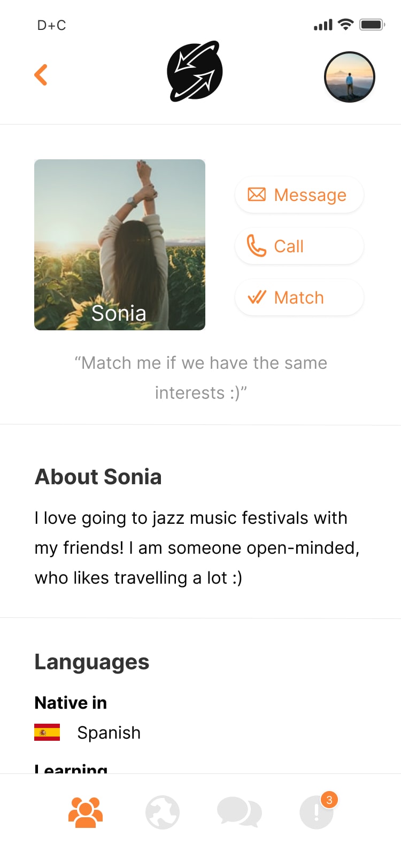Select the Spanish flag icon

tap(47, 732)
